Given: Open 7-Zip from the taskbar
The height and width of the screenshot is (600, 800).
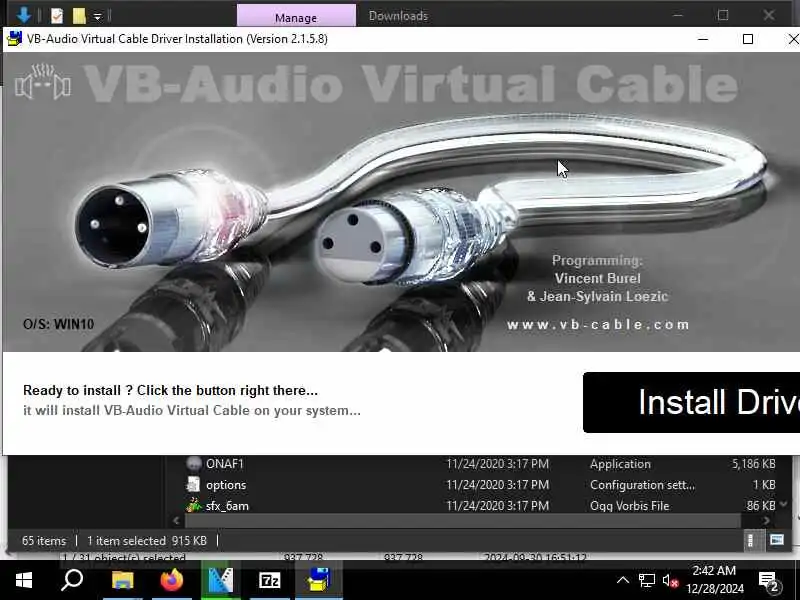Looking at the screenshot, I should click(x=270, y=581).
